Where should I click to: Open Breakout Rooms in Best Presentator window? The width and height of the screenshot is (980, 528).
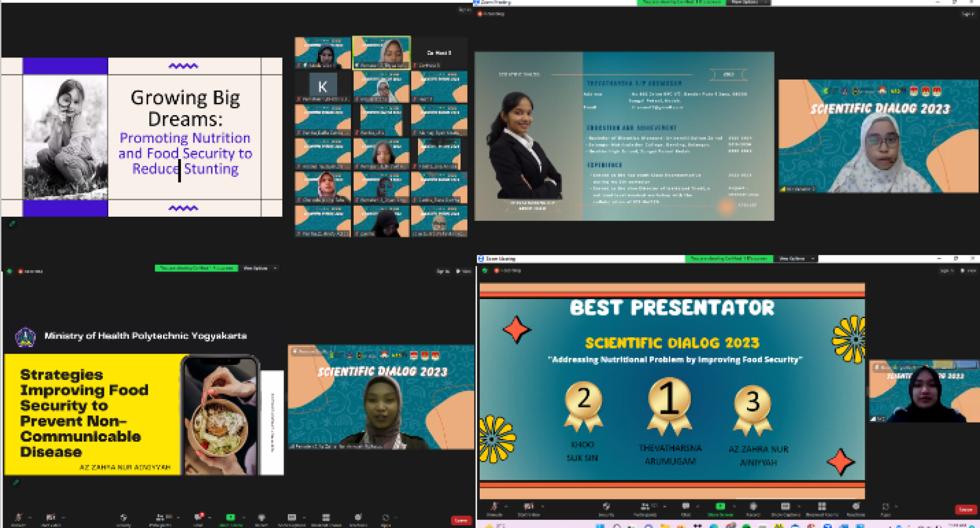click(x=822, y=507)
